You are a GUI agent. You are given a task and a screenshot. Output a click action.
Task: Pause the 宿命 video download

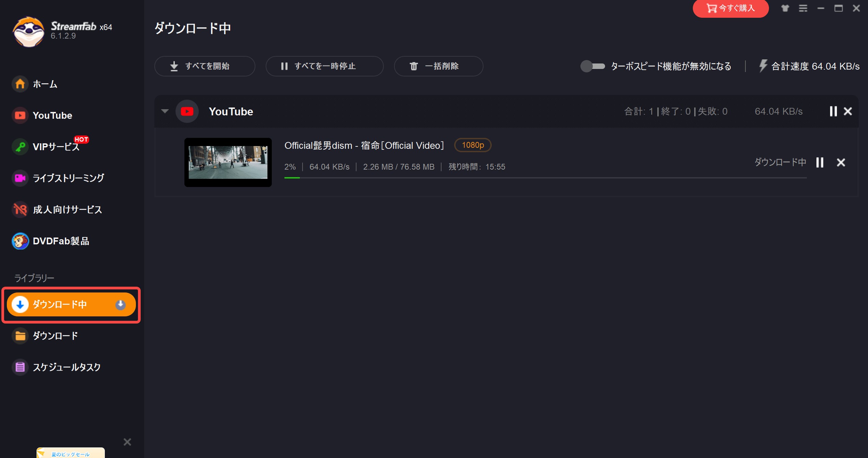pyautogui.click(x=820, y=162)
